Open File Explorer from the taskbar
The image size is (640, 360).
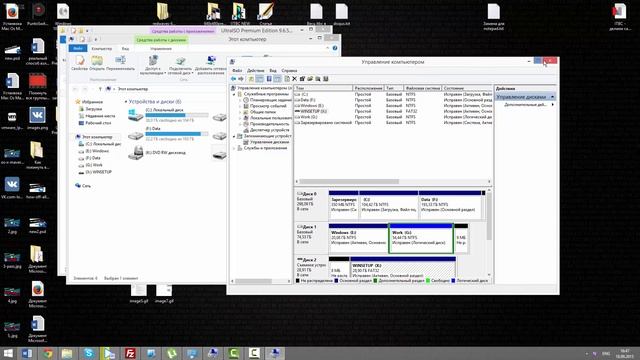pyautogui.click(x=67, y=353)
